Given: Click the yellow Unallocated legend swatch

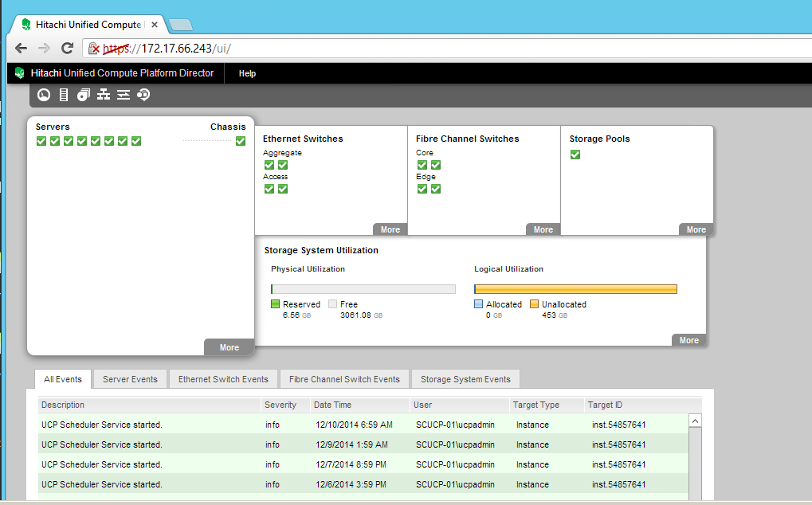Looking at the screenshot, I should click(x=535, y=303).
